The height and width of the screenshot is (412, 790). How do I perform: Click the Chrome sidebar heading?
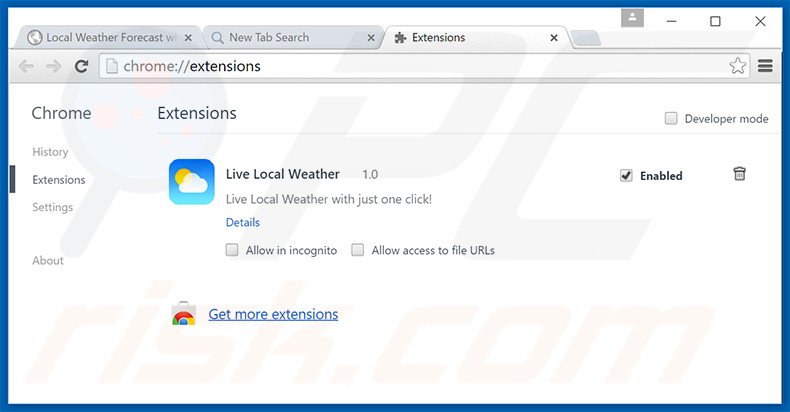(61, 113)
